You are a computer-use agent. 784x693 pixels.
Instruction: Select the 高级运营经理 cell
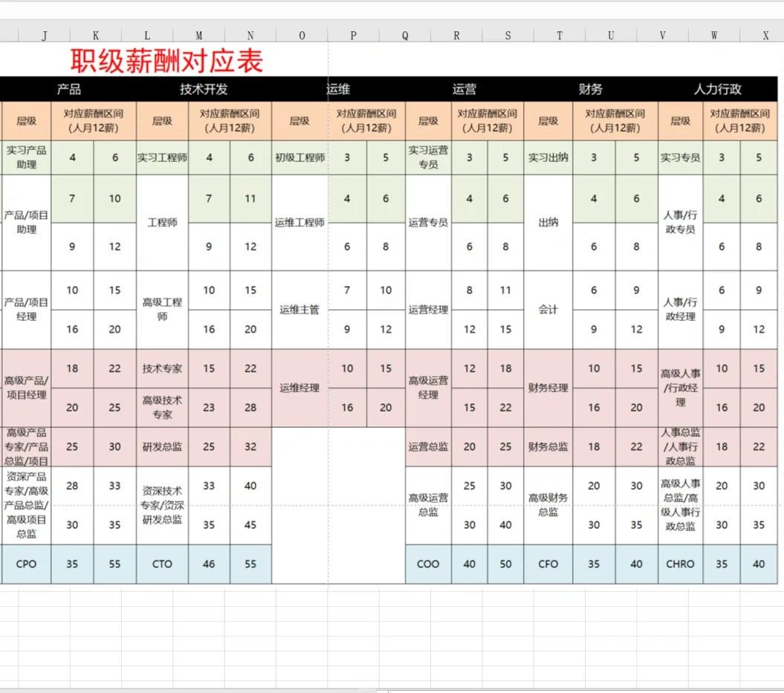coord(427,387)
